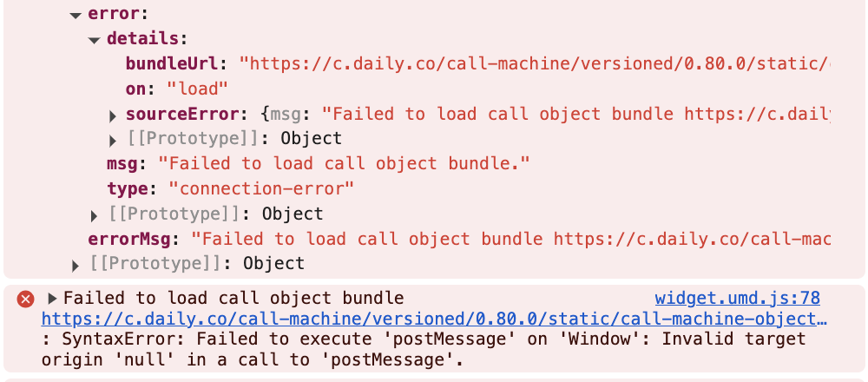Screen dimensions: 868x382
Task: Select the "load" value of on
Action: (196, 89)
